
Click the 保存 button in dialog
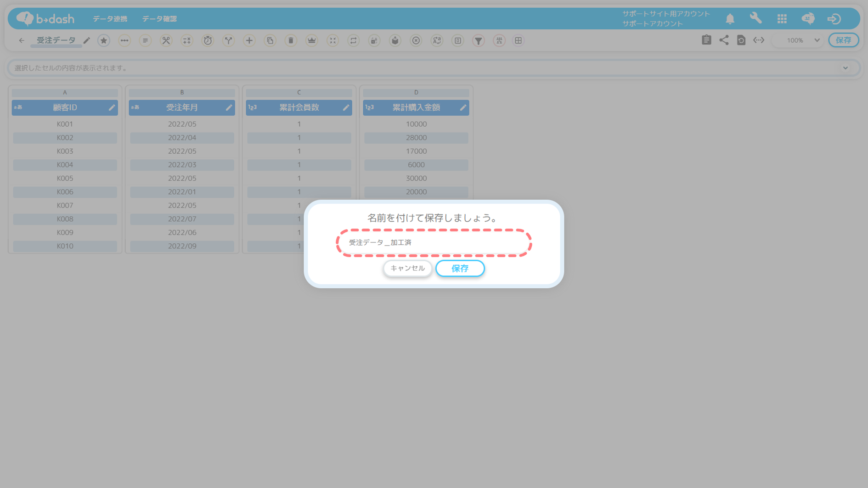(460, 269)
